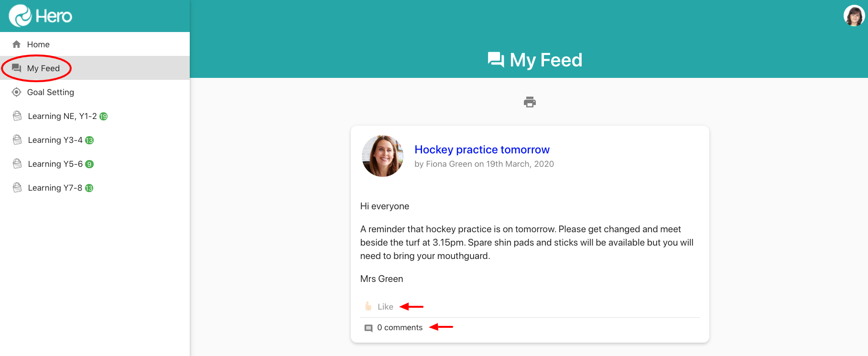Like the hockey practice post
Image resolution: width=868 pixels, height=356 pixels.
click(385, 307)
